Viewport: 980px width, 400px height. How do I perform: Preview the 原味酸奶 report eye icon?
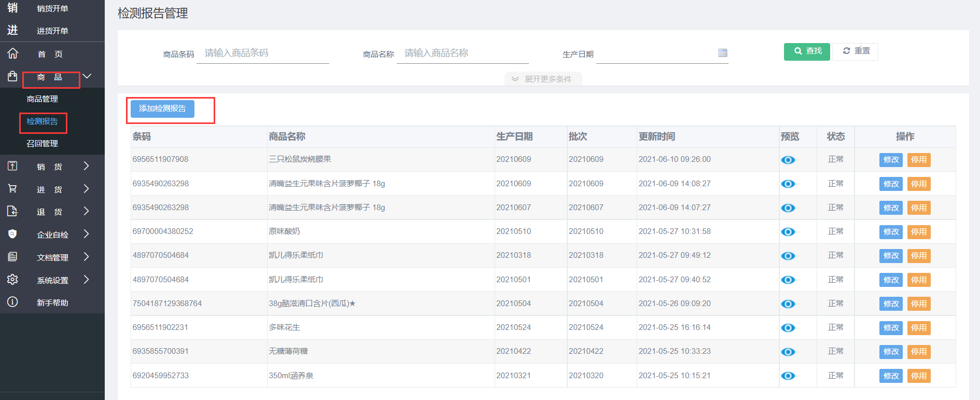(x=788, y=232)
